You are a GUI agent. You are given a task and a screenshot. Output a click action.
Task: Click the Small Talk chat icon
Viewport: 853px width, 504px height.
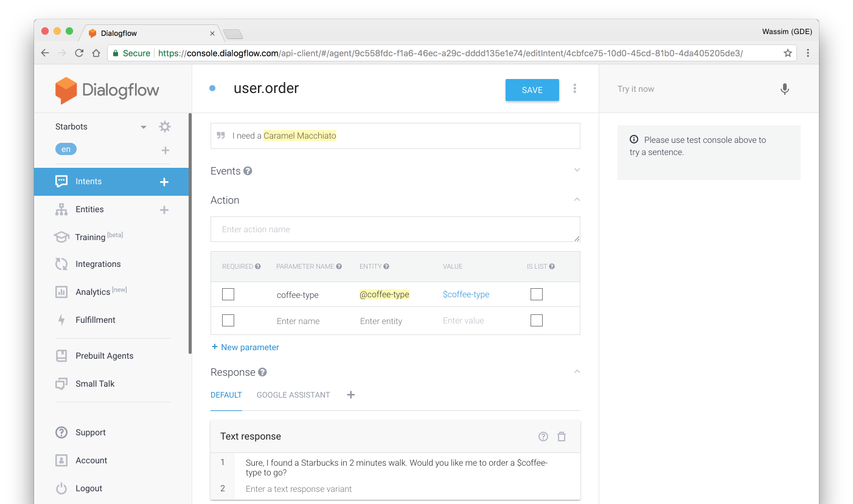pyautogui.click(x=61, y=384)
